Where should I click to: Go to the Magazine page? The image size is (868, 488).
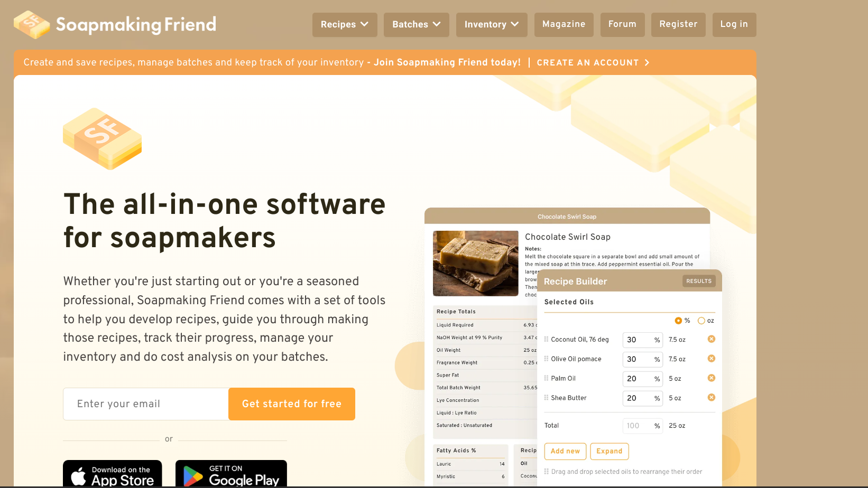[x=564, y=24]
